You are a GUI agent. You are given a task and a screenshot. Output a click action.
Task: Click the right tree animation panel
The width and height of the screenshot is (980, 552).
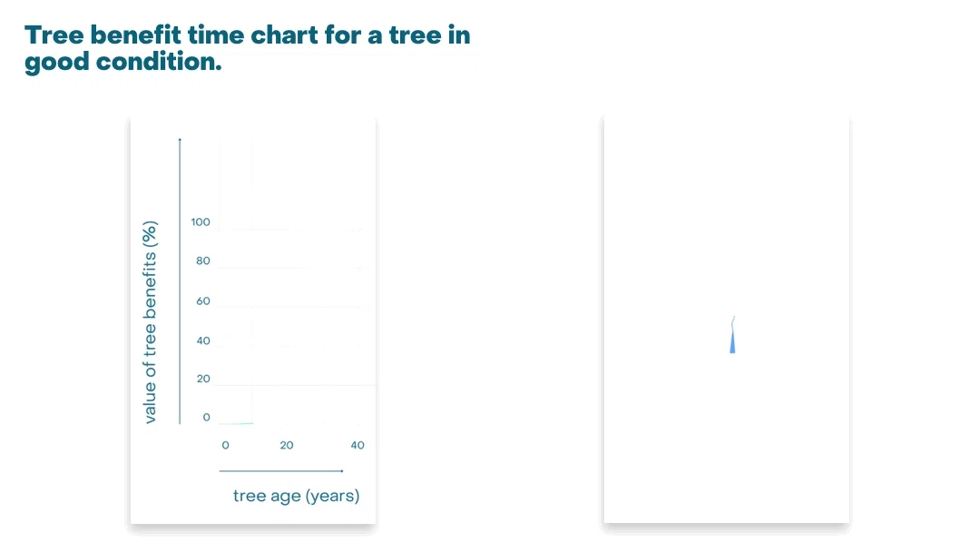(x=727, y=320)
